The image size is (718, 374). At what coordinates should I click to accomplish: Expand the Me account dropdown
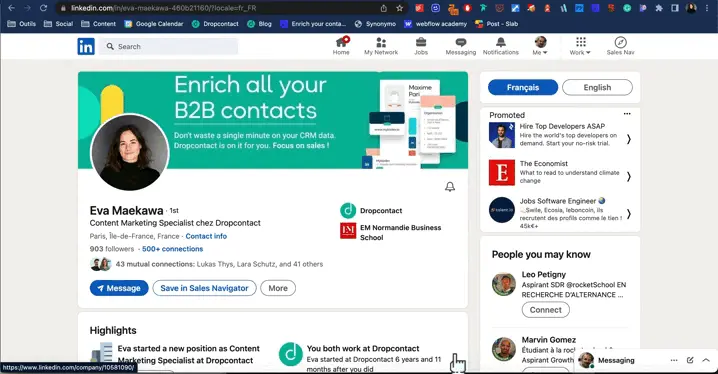click(x=540, y=46)
